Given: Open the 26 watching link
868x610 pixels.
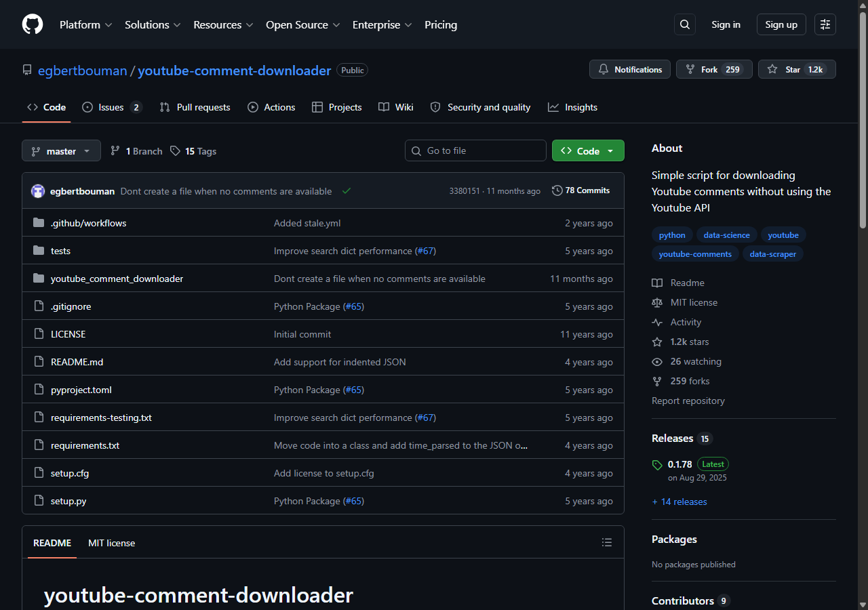Looking at the screenshot, I should [687, 361].
